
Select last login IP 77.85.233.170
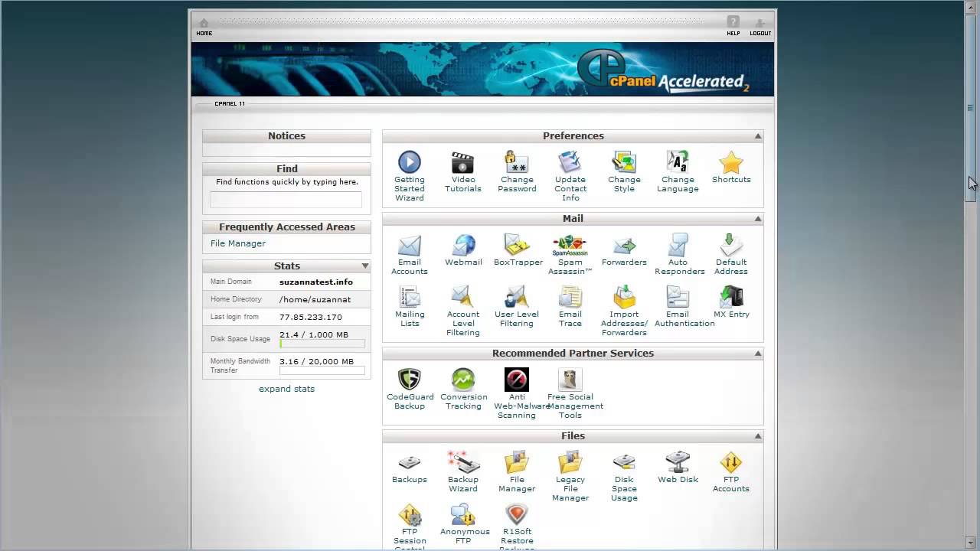(x=311, y=317)
